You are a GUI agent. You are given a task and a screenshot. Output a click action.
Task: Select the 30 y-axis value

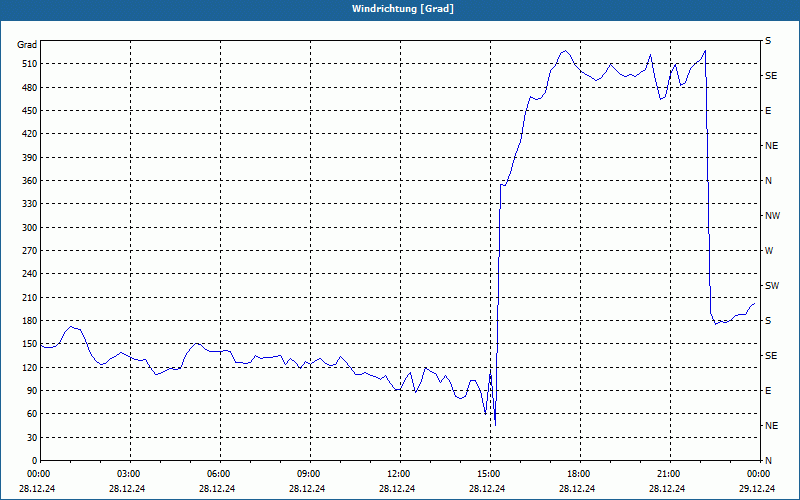point(32,437)
